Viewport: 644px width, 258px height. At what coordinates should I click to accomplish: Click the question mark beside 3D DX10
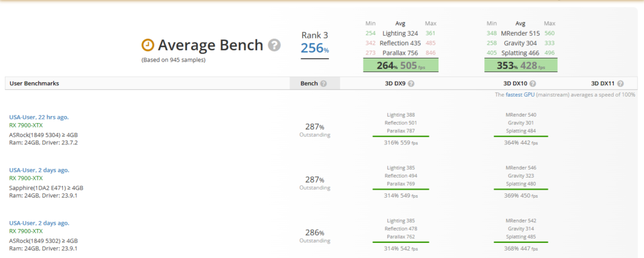(x=532, y=83)
